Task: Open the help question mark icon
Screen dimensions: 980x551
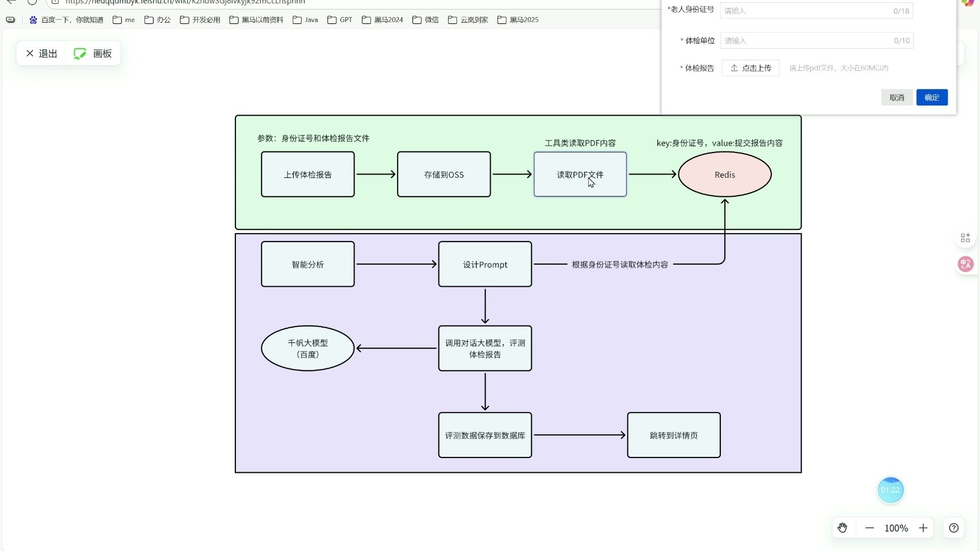Action: [x=954, y=528]
